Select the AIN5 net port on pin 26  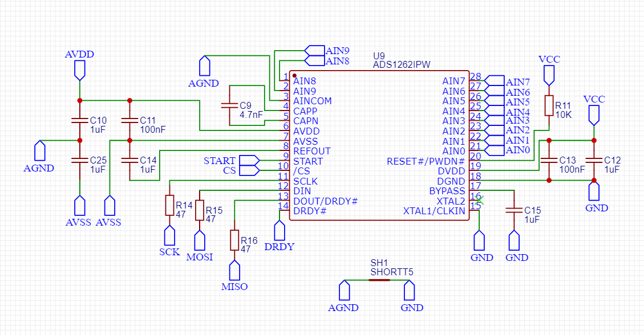click(x=495, y=100)
